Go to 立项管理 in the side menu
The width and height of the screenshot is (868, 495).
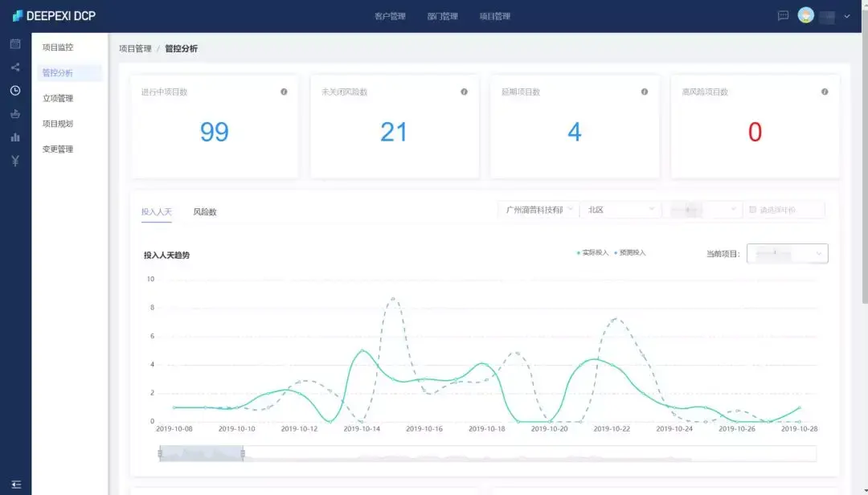tap(58, 98)
